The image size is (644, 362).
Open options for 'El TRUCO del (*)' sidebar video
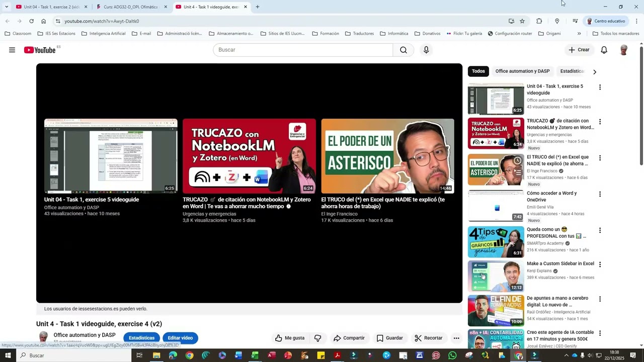[x=600, y=158]
